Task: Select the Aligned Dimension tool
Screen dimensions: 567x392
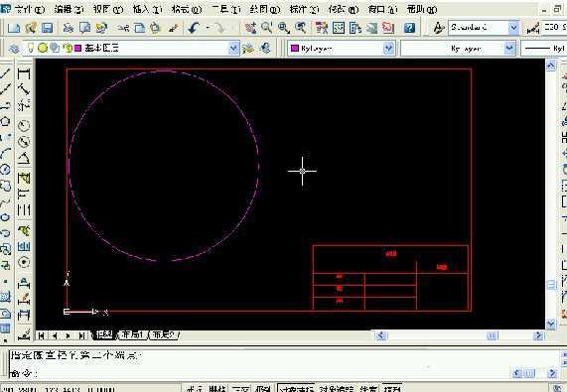Action: 24,89
